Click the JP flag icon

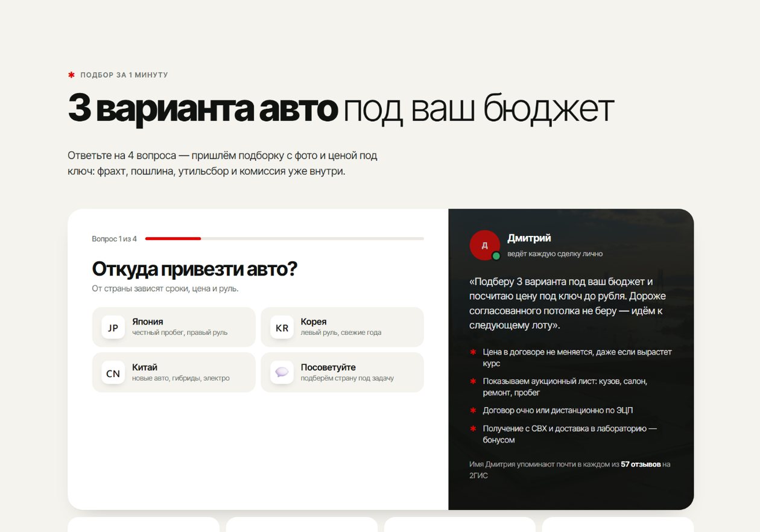113,328
